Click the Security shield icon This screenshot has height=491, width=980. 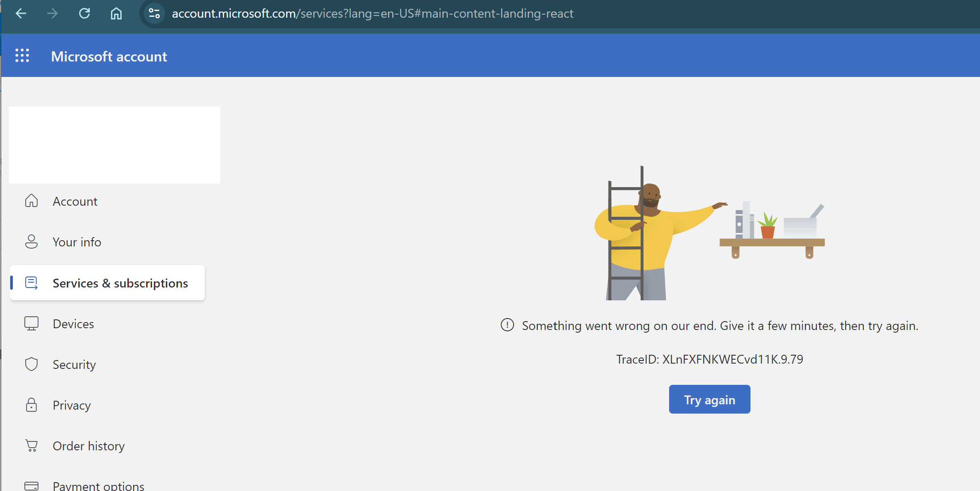pyautogui.click(x=31, y=364)
